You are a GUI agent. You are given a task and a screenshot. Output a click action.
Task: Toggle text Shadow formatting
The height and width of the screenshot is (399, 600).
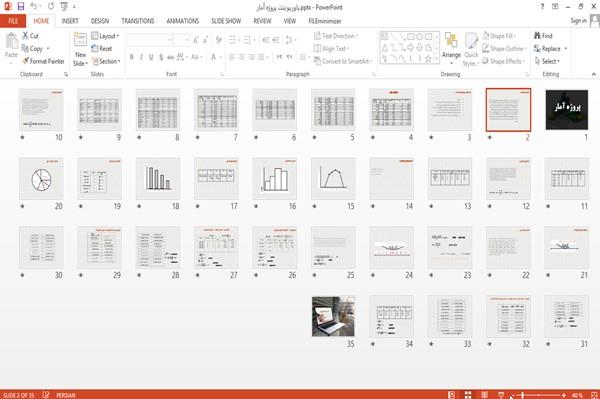(161, 57)
